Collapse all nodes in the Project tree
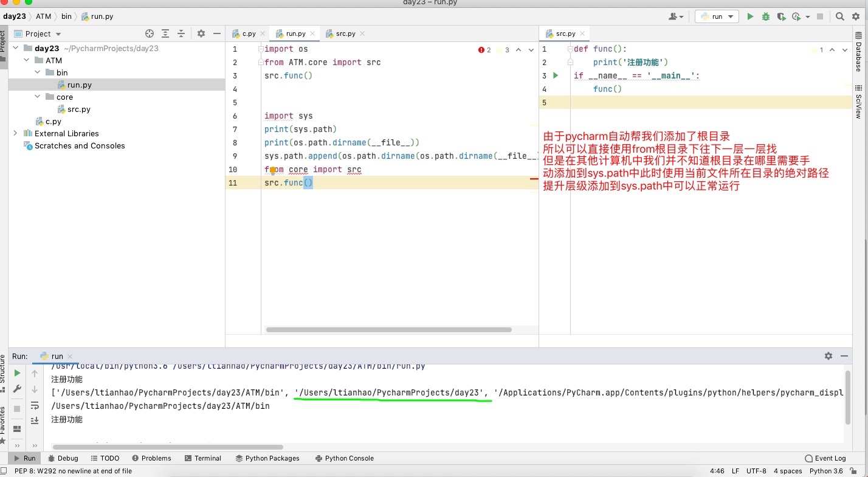The image size is (868, 477). 181,34
